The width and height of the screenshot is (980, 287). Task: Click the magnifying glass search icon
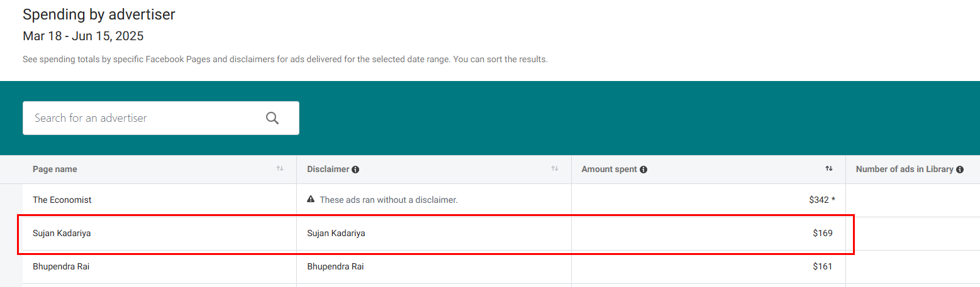[272, 118]
